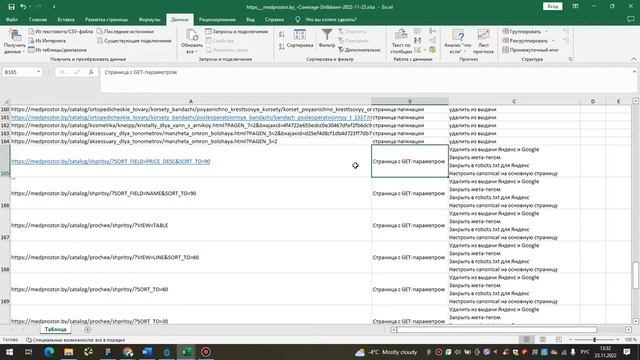The height and width of the screenshot is (360, 640).
Task: Open the Файл tab
Action: click(11, 20)
